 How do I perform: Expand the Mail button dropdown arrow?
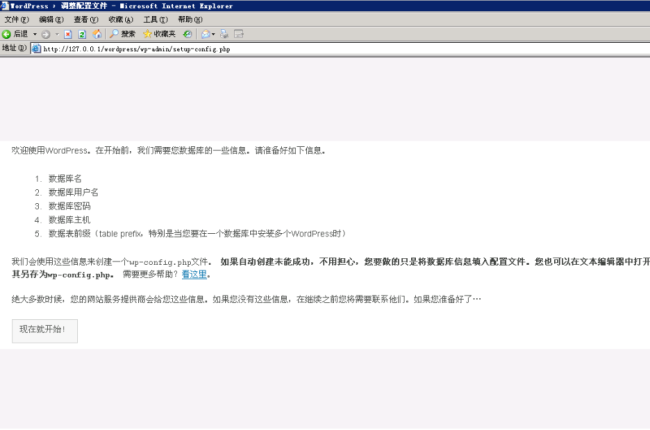[x=213, y=34]
